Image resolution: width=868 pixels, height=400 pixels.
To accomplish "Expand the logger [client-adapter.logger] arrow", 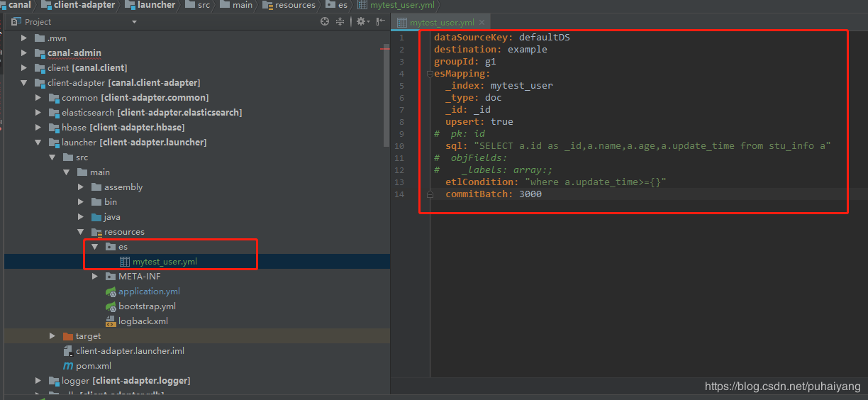I will pyautogui.click(x=38, y=381).
